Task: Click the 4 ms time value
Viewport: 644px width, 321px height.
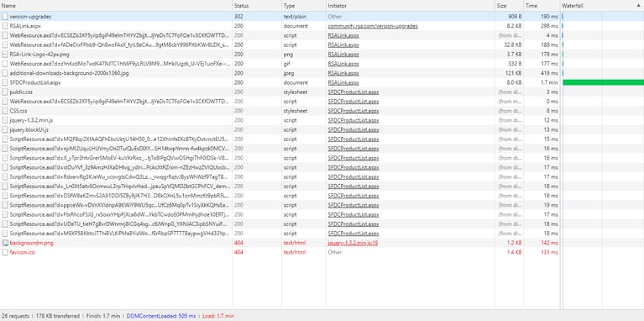Action: pos(552,35)
